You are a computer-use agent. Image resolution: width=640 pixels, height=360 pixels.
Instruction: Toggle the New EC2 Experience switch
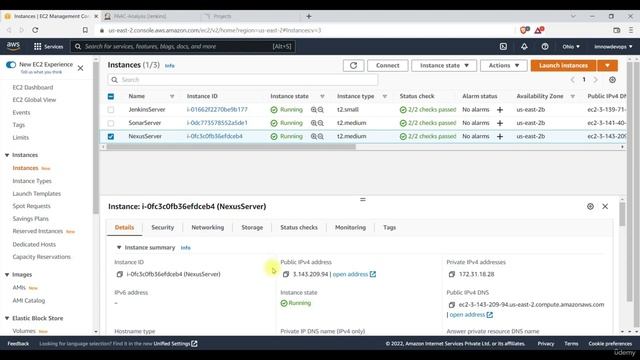pyautogui.click(x=11, y=64)
